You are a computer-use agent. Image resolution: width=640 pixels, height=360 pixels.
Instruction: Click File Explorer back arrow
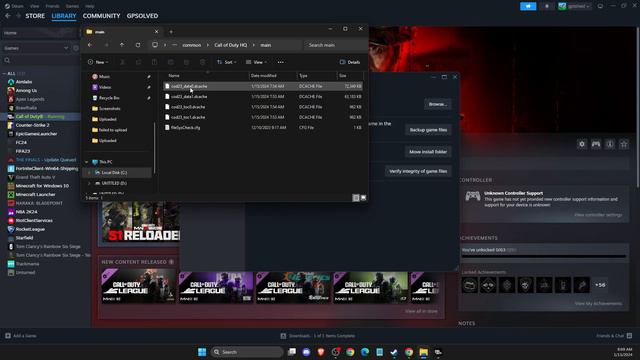pos(90,45)
